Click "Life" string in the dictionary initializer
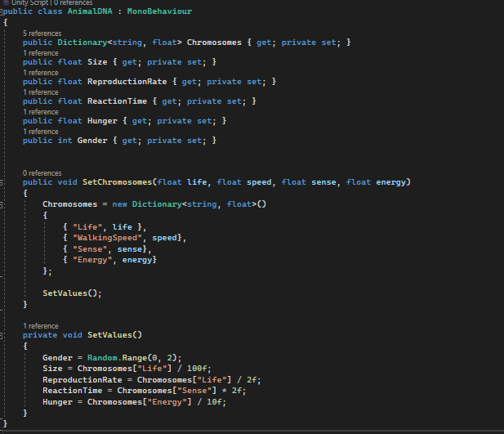 point(87,227)
